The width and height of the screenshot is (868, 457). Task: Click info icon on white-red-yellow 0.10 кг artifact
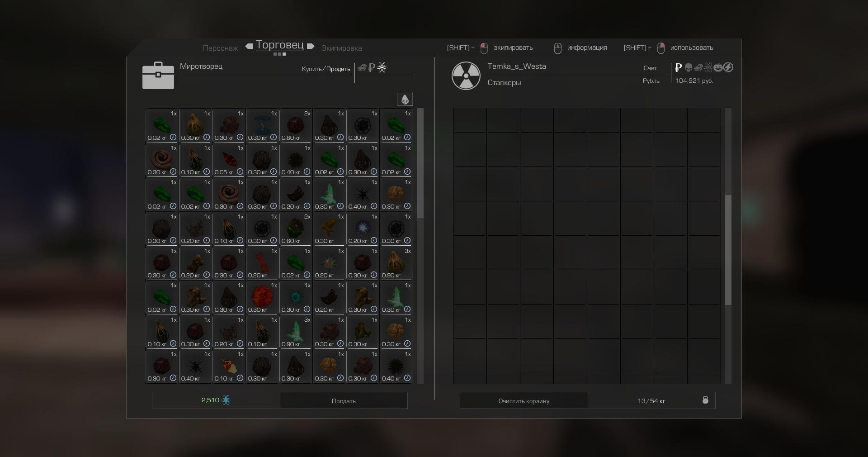coord(240,378)
